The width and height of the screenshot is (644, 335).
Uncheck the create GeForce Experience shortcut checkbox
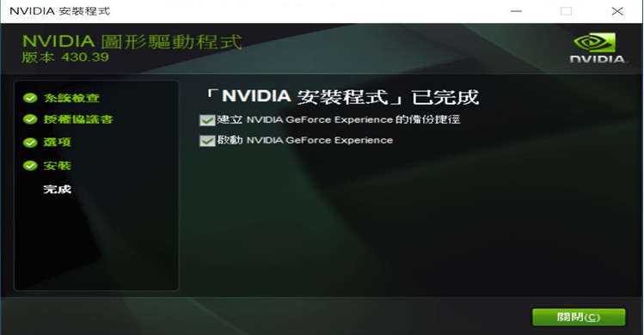pos(207,120)
